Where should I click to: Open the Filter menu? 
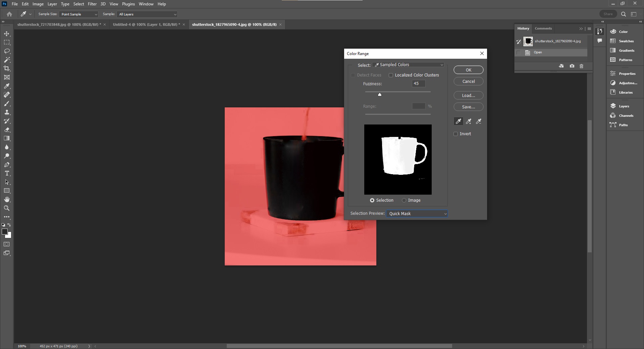(92, 4)
